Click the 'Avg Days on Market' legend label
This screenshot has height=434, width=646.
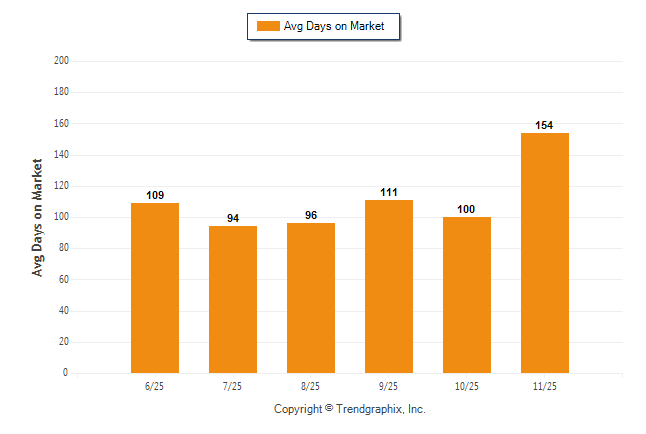click(x=334, y=26)
